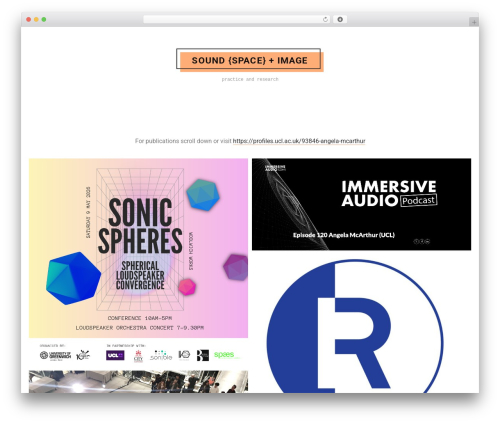This screenshot has height=423, width=500.
Task: Click the social icons on the podcast banner
Action: [422, 241]
